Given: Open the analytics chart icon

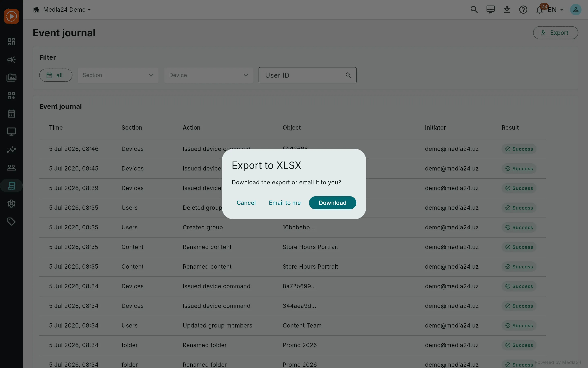Looking at the screenshot, I should 11,150.
